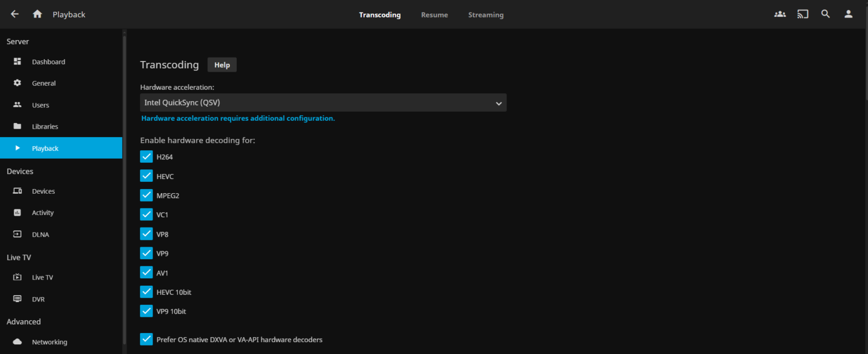
Task: Switch to the Streaming tab
Action: [x=485, y=15]
